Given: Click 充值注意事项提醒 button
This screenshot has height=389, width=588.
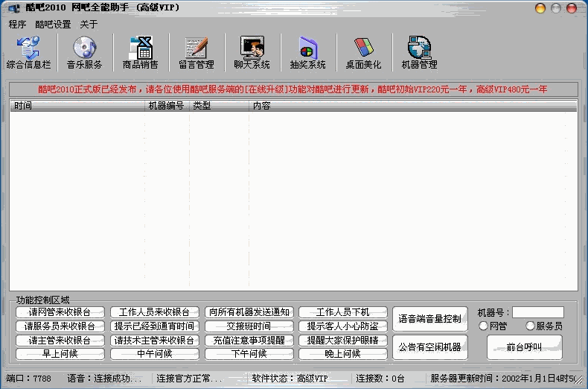Looking at the screenshot, I should pos(249,341).
